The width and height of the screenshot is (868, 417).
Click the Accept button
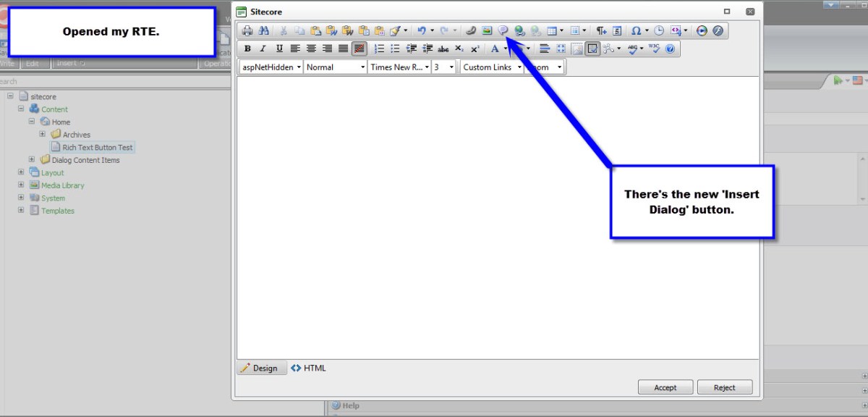coord(665,387)
